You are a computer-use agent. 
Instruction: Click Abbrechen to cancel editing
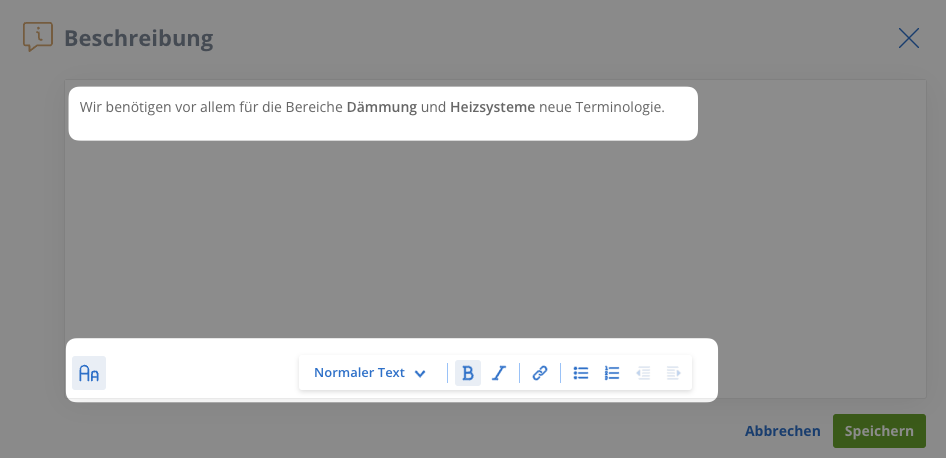click(x=783, y=431)
